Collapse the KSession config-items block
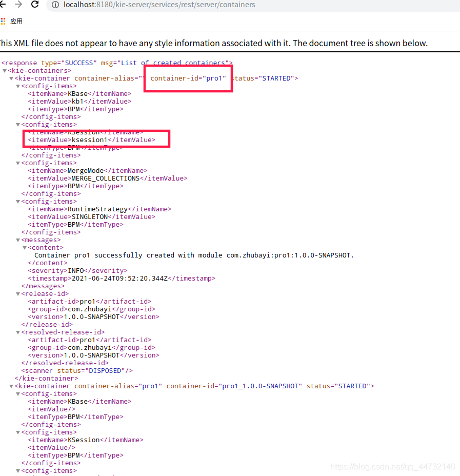Viewport: 460px width, 476px height. click(x=17, y=124)
